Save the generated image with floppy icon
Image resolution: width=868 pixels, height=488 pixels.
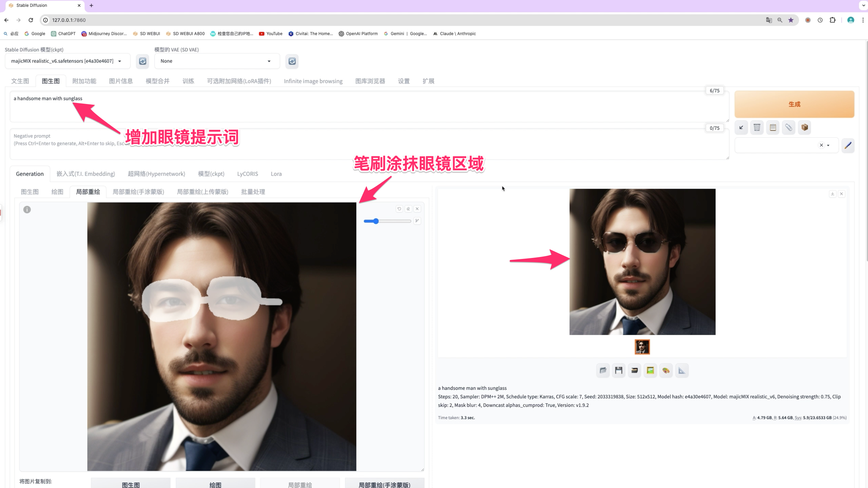[619, 370]
